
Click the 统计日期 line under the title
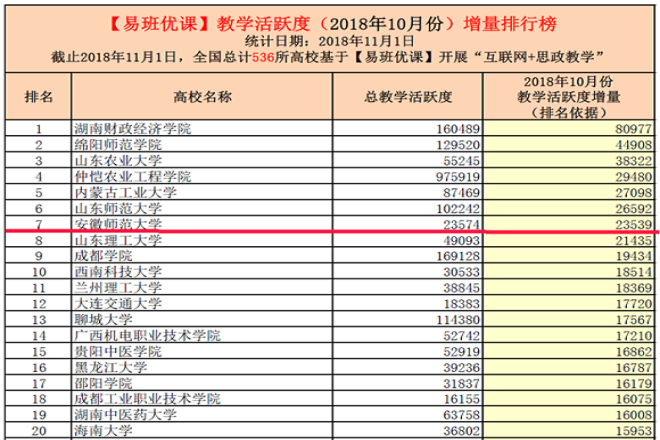click(x=330, y=40)
